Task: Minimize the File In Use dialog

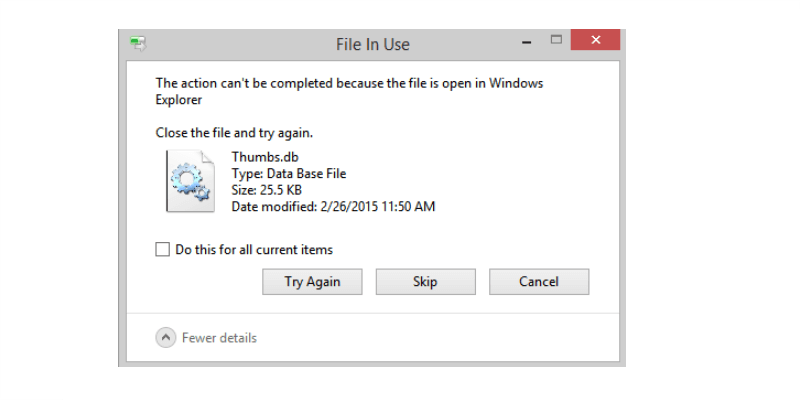Action: click(x=525, y=41)
